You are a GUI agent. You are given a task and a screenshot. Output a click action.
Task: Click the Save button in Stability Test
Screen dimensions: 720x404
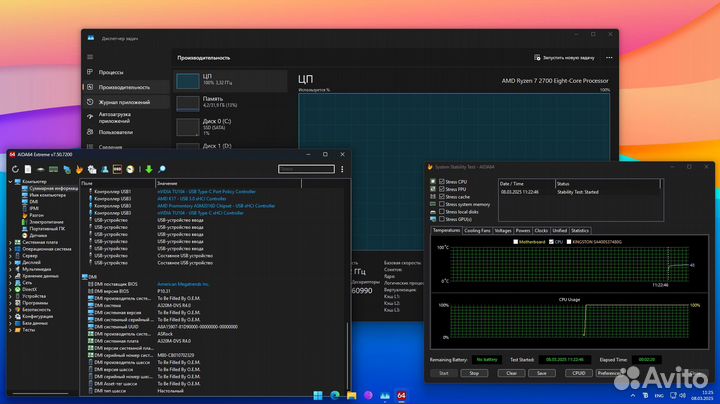(x=542, y=373)
